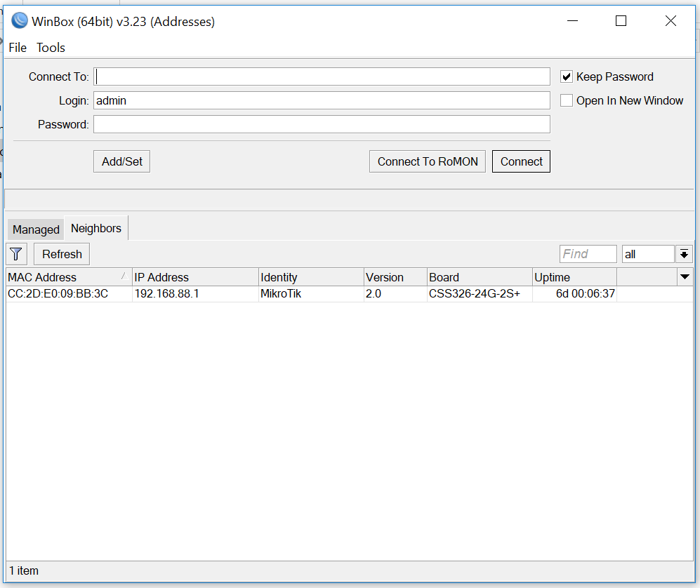Image resolution: width=700 pixels, height=588 pixels.
Task: Click the WinBox logo icon in title bar
Action: [x=19, y=21]
